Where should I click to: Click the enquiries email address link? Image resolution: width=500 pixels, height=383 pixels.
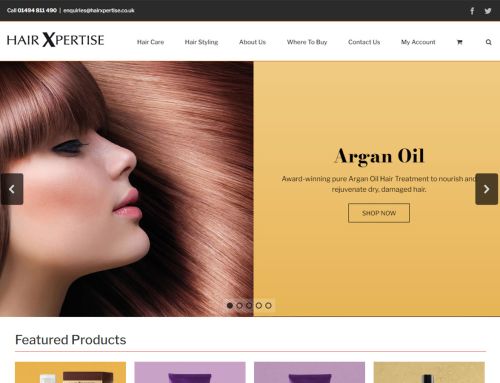(x=99, y=10)
